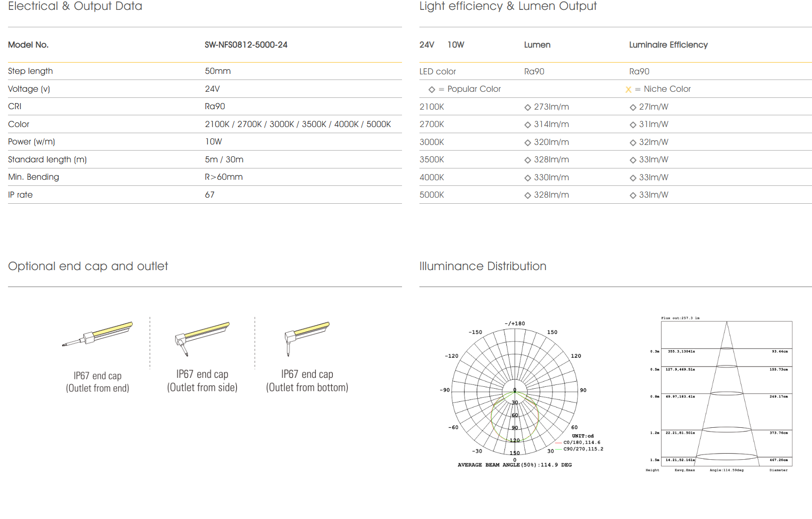Click the Electrical & Output Data heading

tap(75, 7)
